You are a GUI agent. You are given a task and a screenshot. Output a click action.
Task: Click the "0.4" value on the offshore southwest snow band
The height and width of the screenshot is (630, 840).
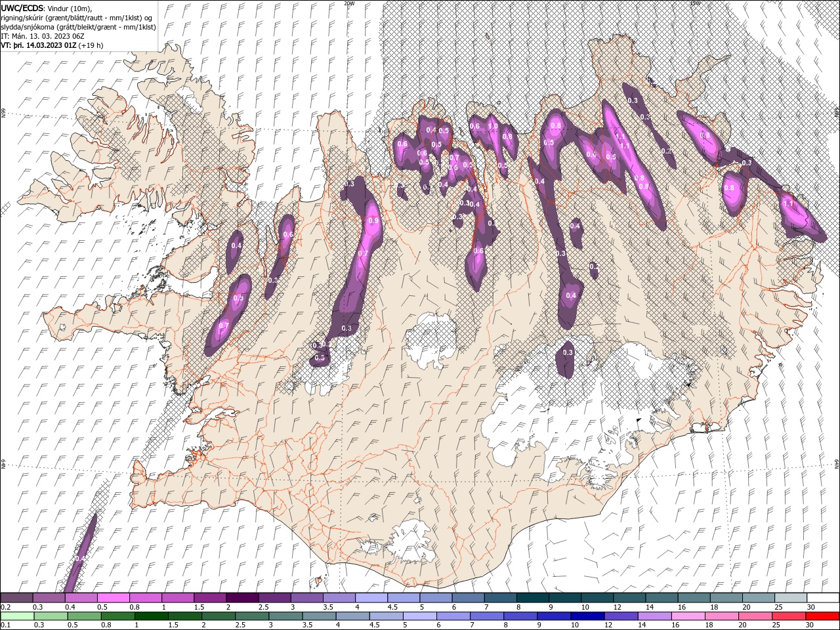click(x=79, y=558)
